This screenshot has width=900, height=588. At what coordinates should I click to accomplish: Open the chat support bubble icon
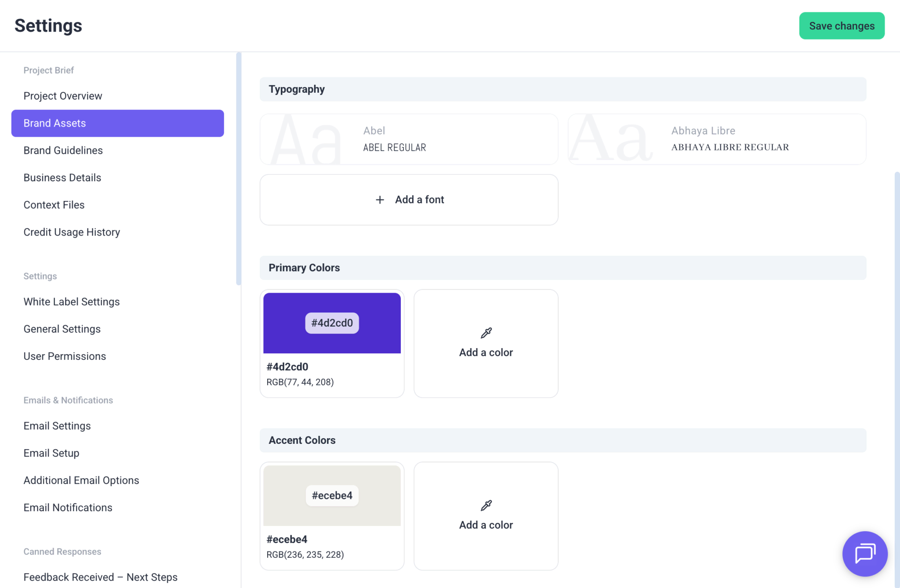[x=864, y=553]
